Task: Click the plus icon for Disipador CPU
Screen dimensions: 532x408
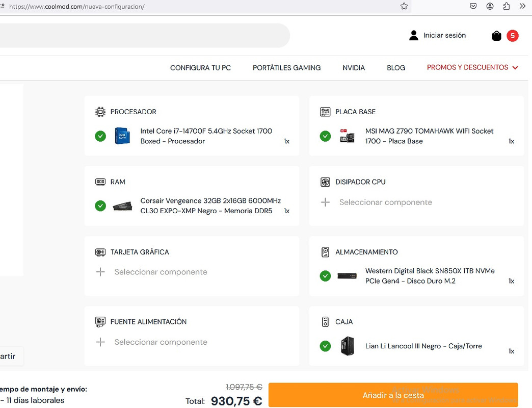Action: (x=325, y=202)
